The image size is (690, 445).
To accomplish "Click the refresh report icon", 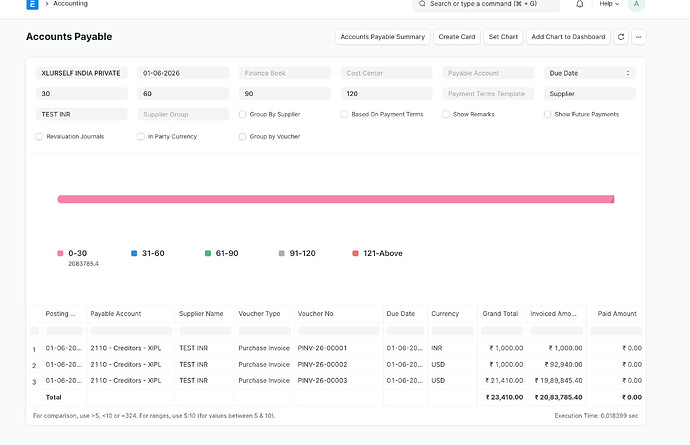I will [x=621, y=37].
